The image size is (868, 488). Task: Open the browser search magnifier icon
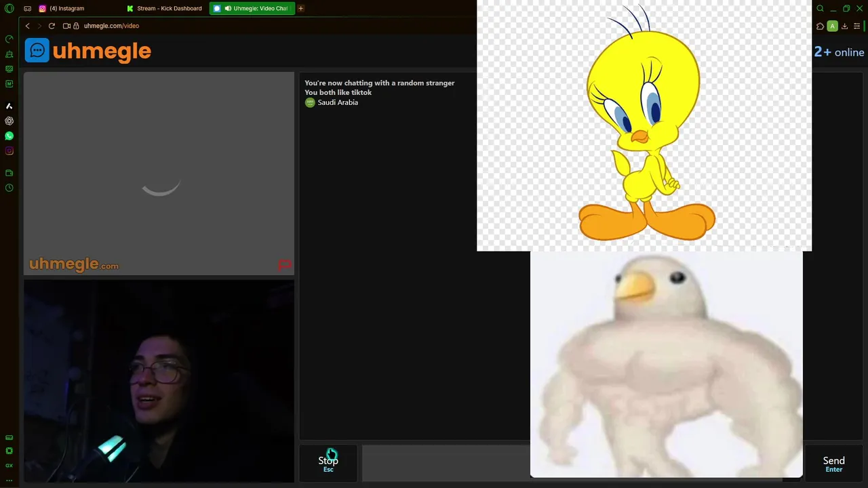click(x=820, y=8)
